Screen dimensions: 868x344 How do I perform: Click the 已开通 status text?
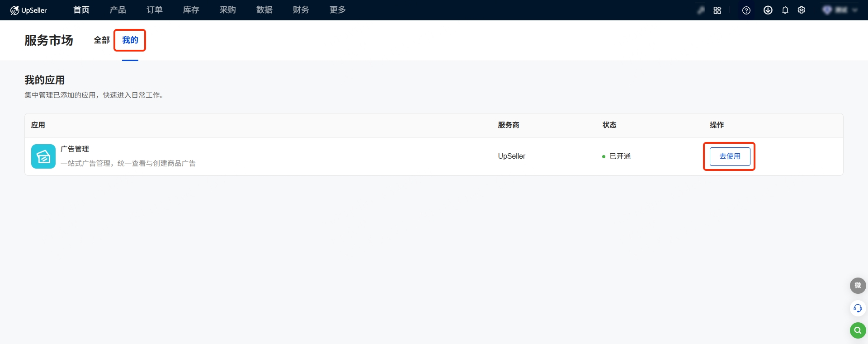click(x=620, y=156)
